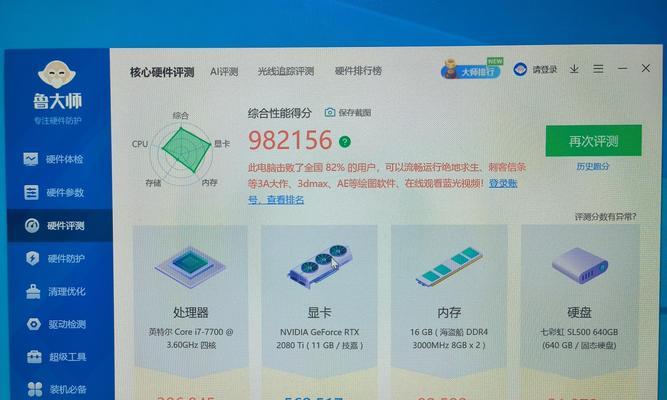The width and height of the screenshot is (667, 400).
Task: Open the hamburger menu icon
Action: pyautogui.click(x=598, y=69)
